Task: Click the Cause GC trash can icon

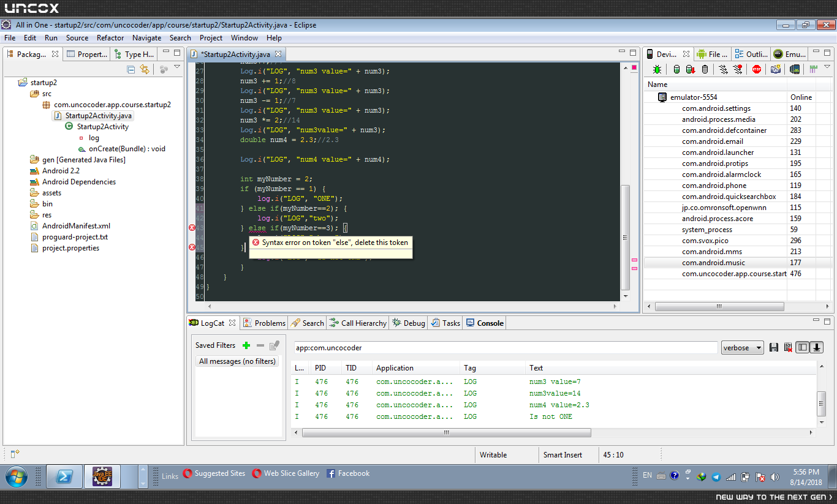Action: point(705,69)
